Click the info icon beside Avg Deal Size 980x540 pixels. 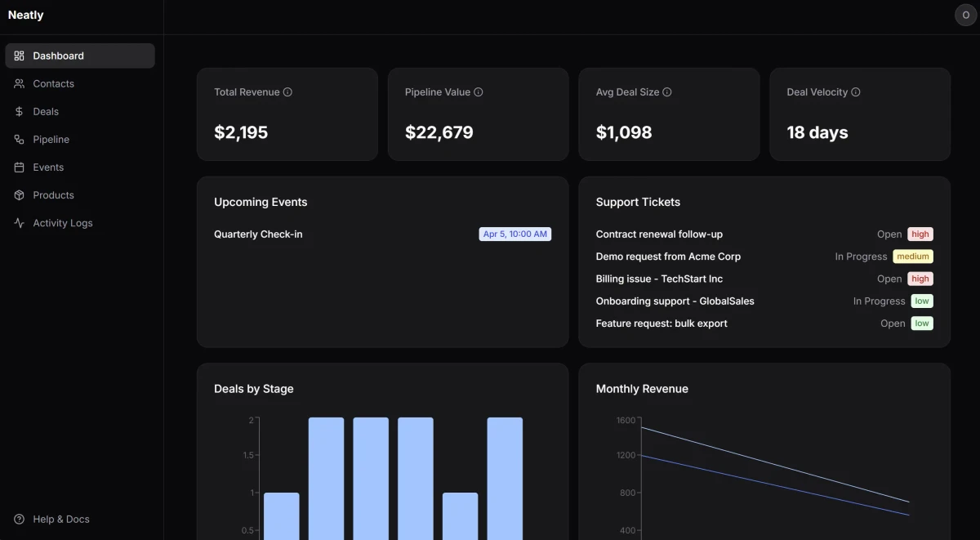[667, 92]
